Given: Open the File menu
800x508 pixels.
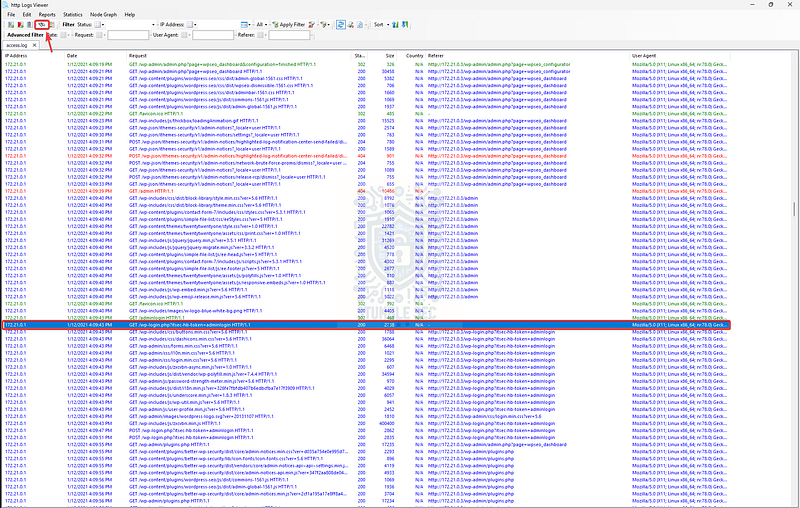Looking at the screenshot, I should [11, 15].
